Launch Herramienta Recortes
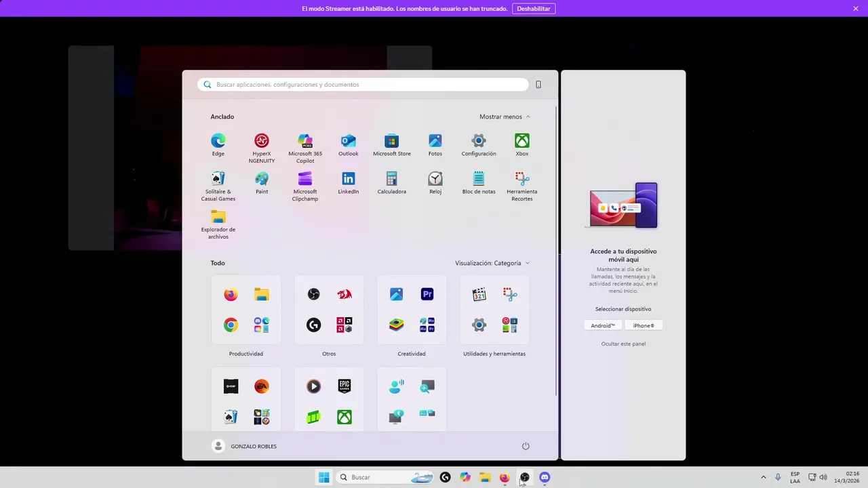 coord(522,186)
